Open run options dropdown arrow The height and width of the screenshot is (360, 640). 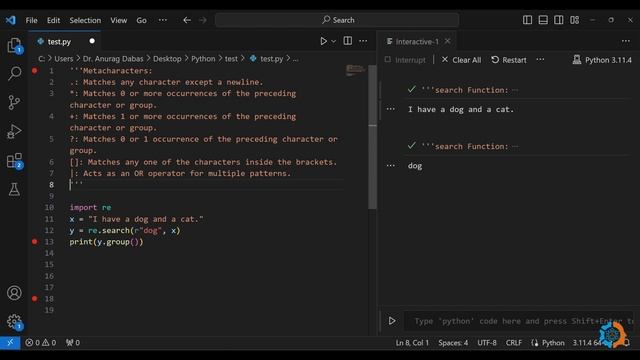tap(333, 41)
